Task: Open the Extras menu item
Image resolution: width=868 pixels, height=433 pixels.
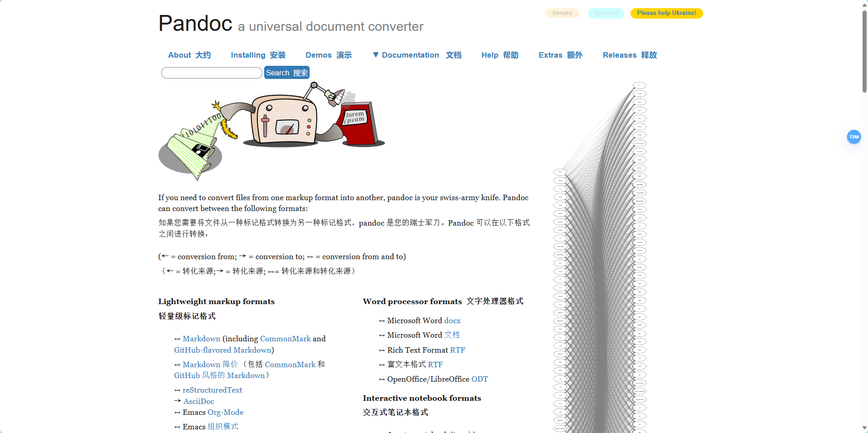Action: click(x=560, y=55)
